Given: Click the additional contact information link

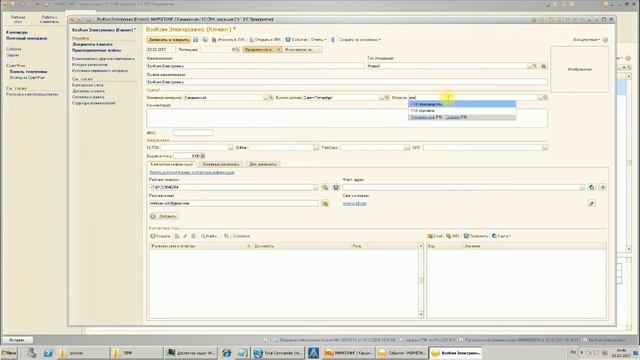Looking at the screenshot, I should (192, 173).
